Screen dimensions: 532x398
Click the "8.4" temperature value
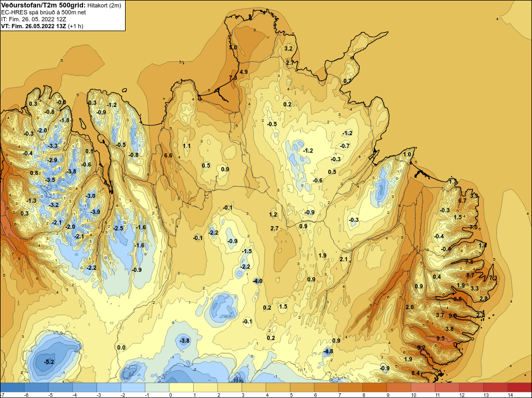coord(415,373)
